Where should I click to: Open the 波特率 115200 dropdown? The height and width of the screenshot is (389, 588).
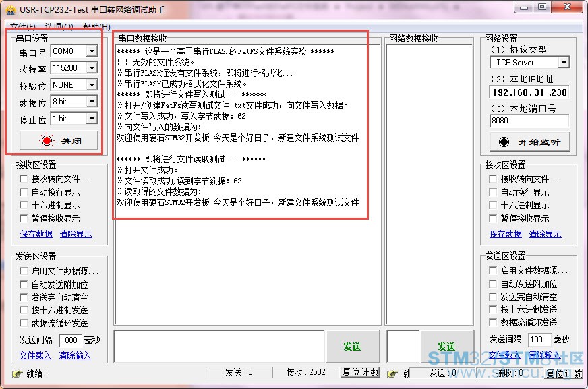[x=92, y=68]
